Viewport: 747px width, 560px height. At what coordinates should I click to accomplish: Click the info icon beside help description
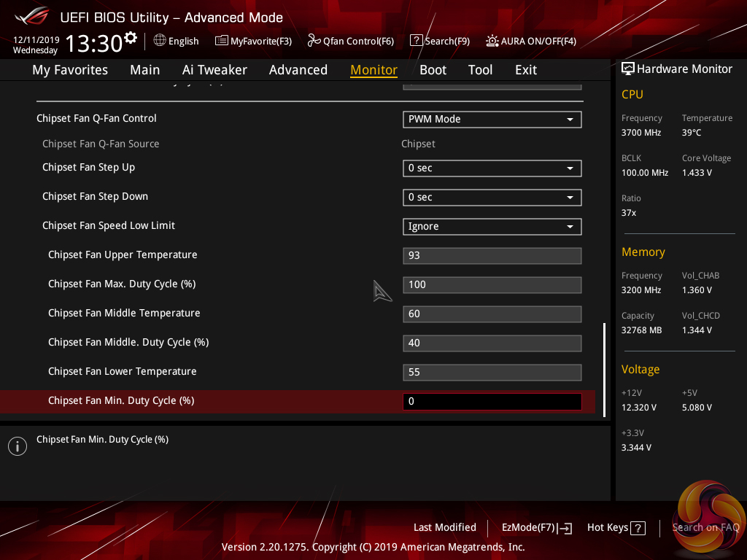17,446
